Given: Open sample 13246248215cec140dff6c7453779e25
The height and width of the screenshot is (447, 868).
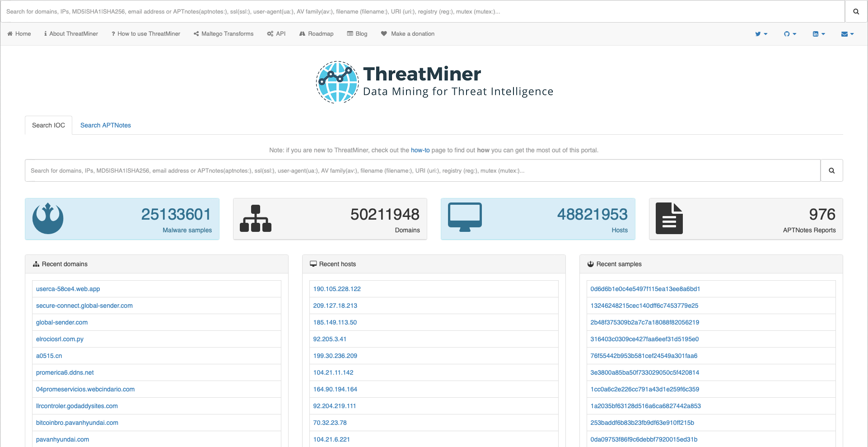Looking at the screenshot, I should tap(644, 306).
